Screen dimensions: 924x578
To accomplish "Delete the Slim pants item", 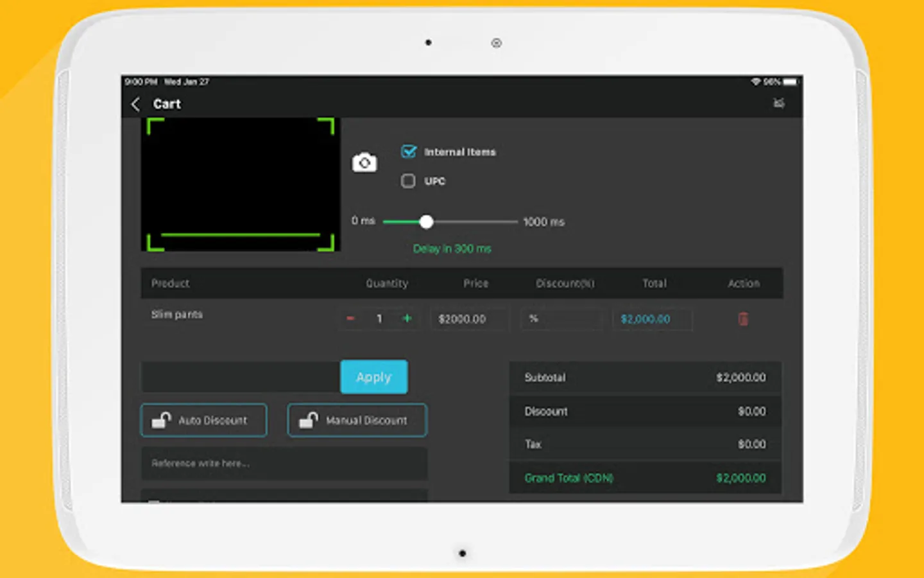I will (x=743, y=319).
